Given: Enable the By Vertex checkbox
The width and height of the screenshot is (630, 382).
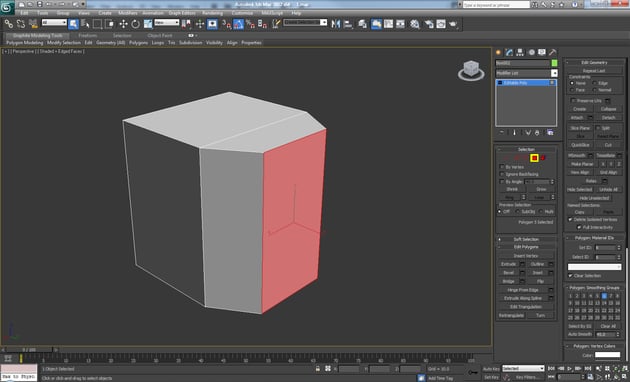Looking at the screenshot, I should [x=502, y=167].
